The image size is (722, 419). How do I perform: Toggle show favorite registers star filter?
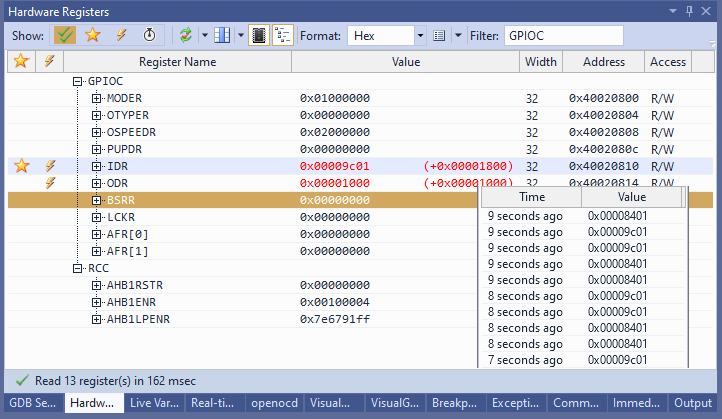pos(93,35)
